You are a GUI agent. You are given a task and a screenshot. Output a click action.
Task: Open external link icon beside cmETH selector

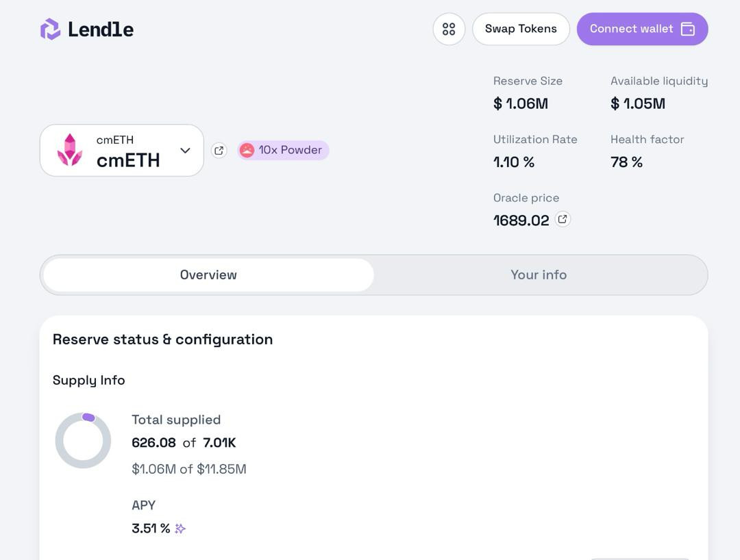(x=219, y=151)
